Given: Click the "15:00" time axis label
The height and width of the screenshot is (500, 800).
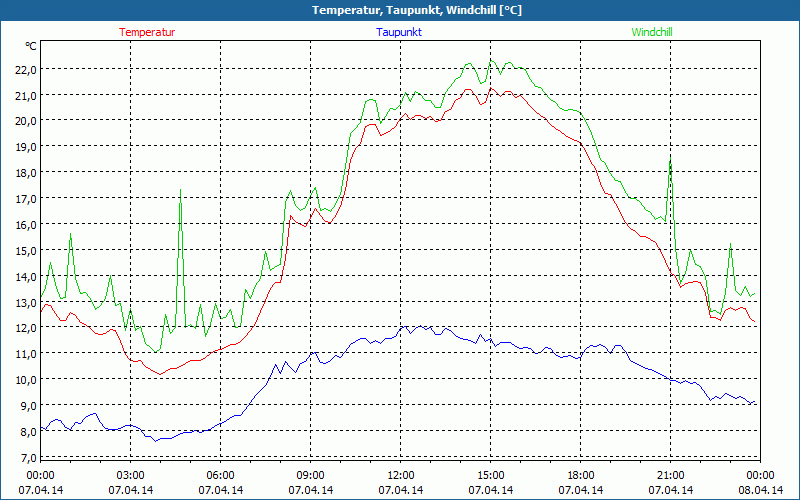Looking at the screenshot, I should (x=490, y=476).
